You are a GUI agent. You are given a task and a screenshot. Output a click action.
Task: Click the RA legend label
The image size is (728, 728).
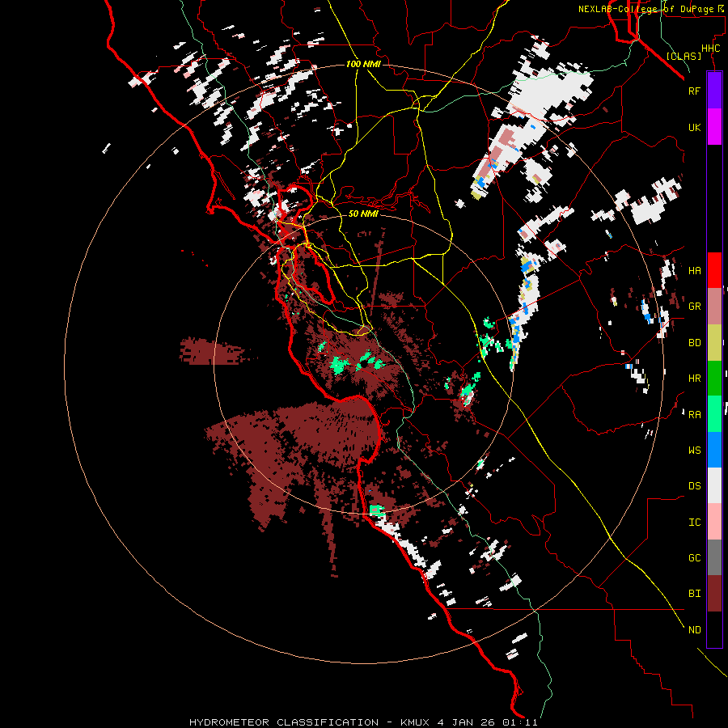click(x=694, y=415)
